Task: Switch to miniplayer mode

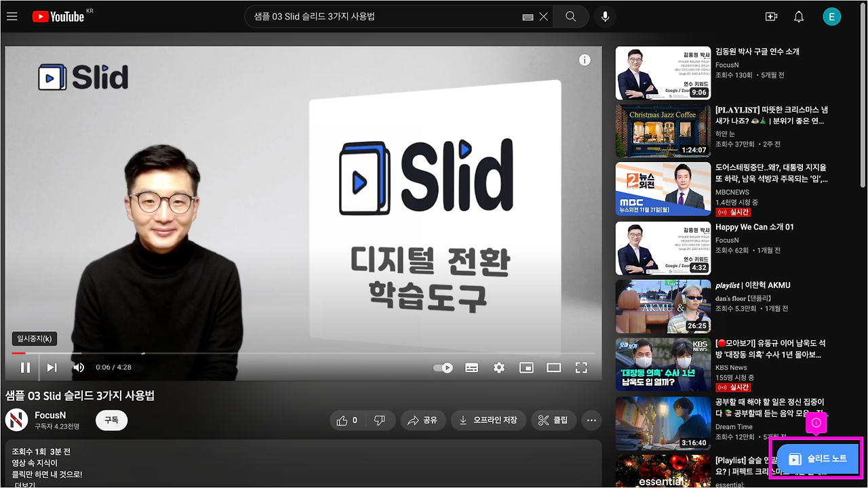Action: point(526,367)
